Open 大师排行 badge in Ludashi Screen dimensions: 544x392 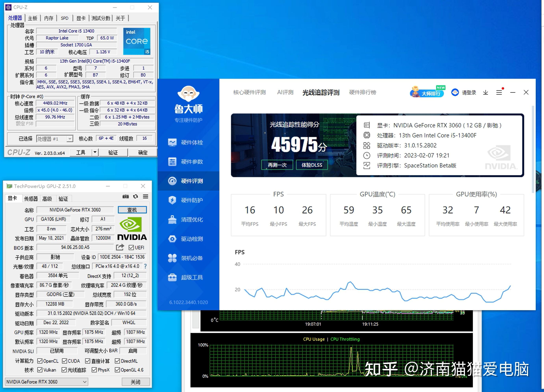(x=427, y=92)
